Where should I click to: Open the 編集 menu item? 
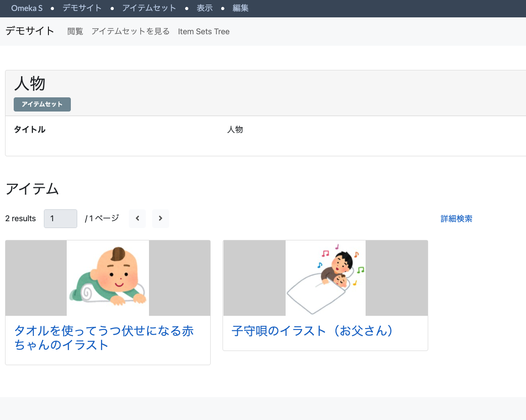(240, 8)
